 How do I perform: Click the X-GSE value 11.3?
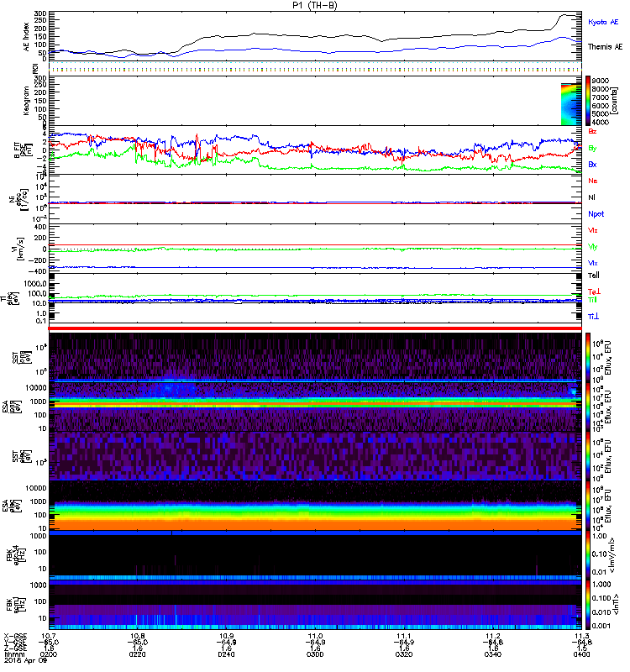click(581, 636)
